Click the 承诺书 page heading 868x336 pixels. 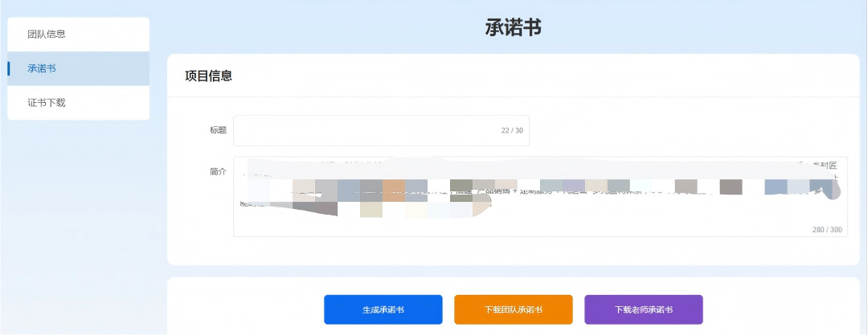(x=513, y=28)
